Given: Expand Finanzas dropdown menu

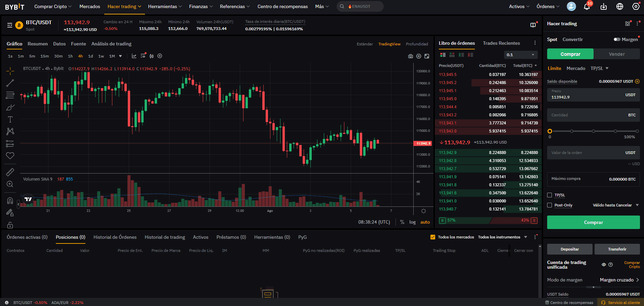Looking at the screenshot, I should (x=201, y=6).
